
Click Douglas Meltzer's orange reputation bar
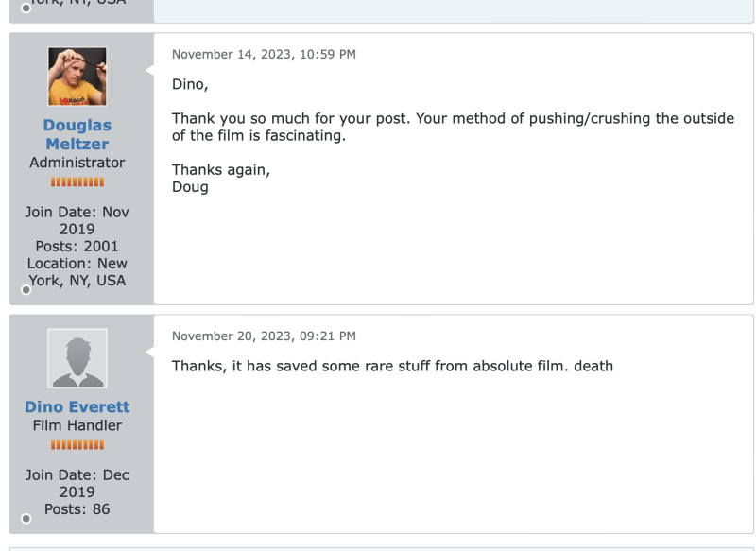tap(77, 182)
